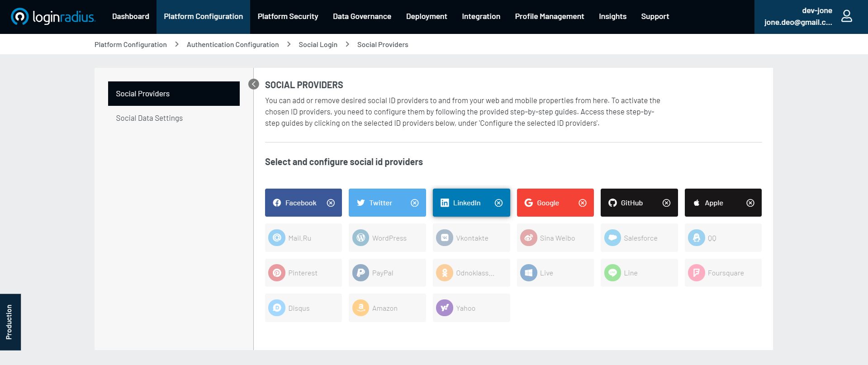Choose the Yahoo provider icon
The width and height of the screenshot is (868, 365).
click(x=444, y=308)
